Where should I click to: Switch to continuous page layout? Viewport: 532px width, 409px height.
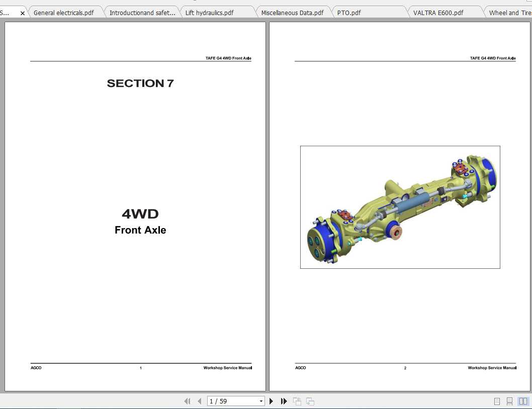(x=509, y=401)
